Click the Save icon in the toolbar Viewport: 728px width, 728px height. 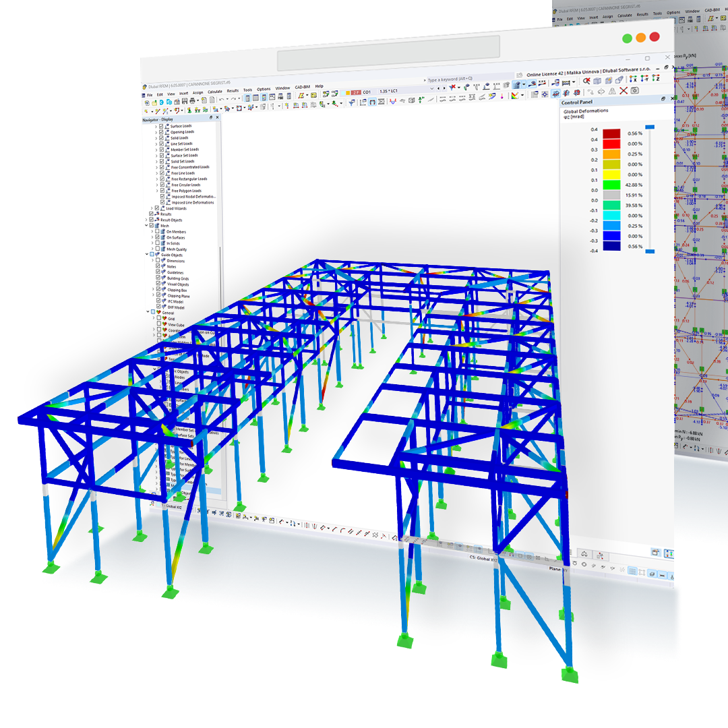[184, 100]
